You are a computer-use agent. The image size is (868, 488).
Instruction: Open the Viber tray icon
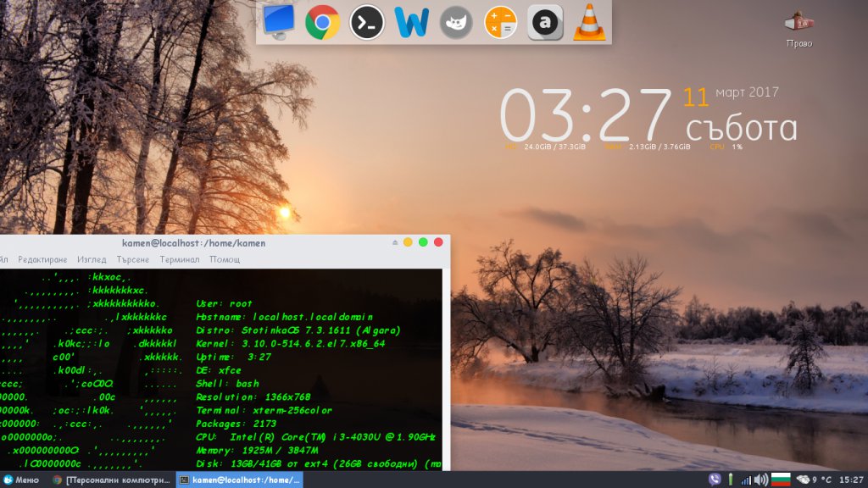pos(714,480)
